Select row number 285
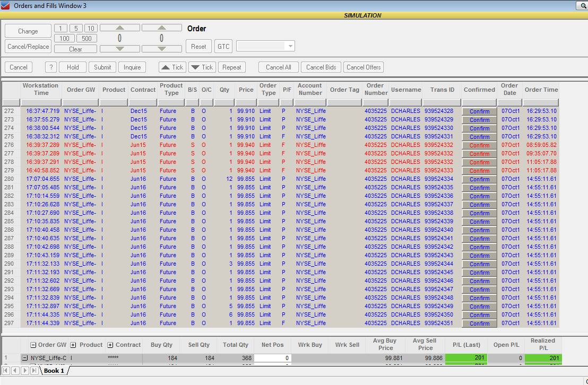This screenshot has height=385, width=588. 9,221
